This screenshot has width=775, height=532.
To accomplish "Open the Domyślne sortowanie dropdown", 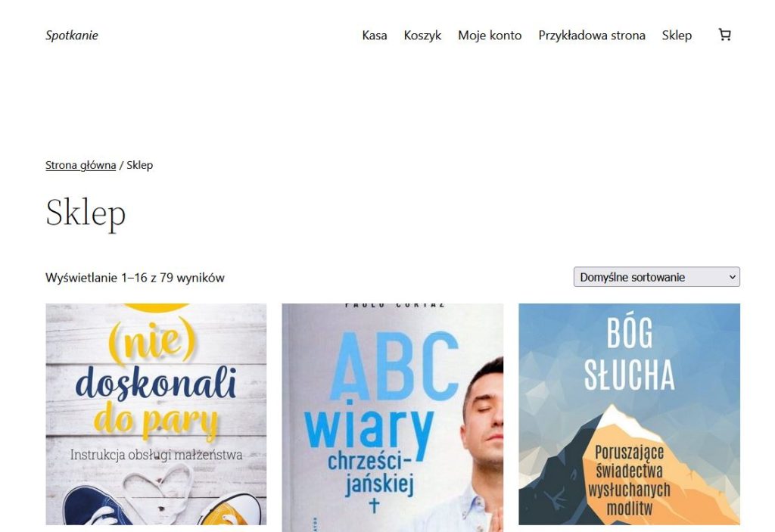I will click(x=656, y=277).
